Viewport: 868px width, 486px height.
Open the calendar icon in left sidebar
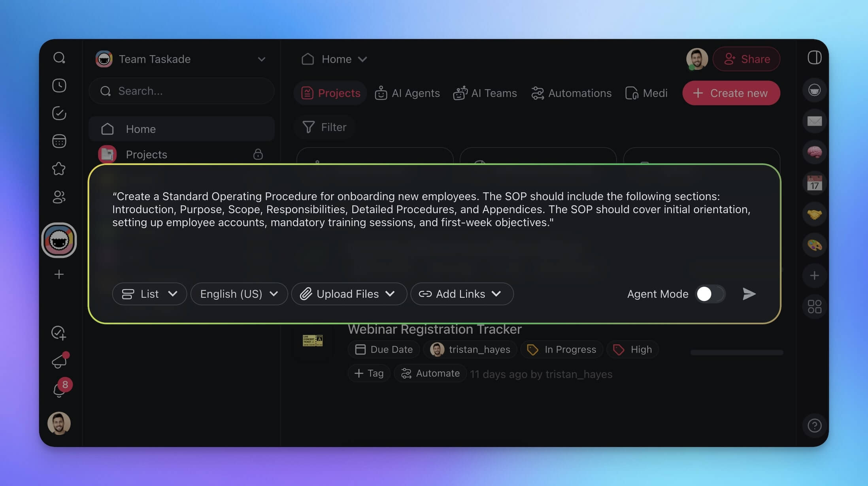59,141
